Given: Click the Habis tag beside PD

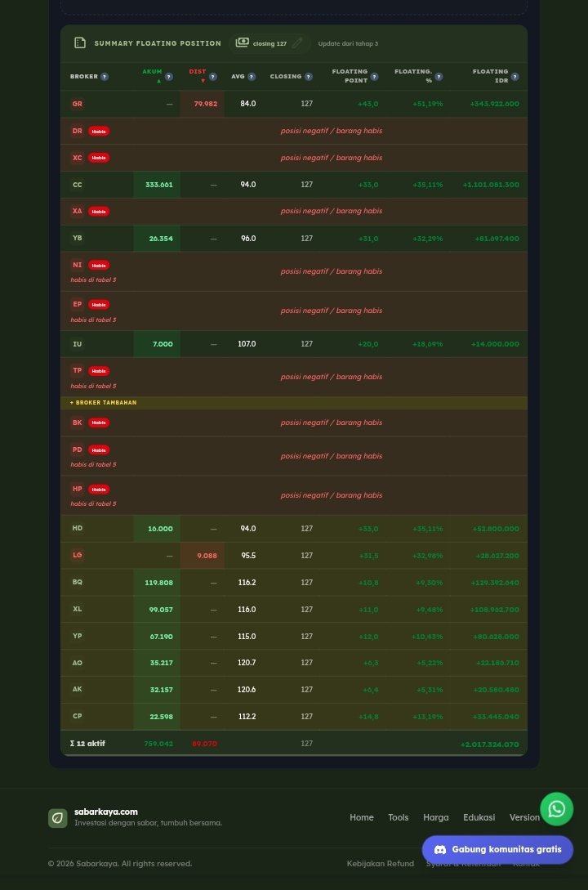Looking at the screenshot, I should 99,450.
